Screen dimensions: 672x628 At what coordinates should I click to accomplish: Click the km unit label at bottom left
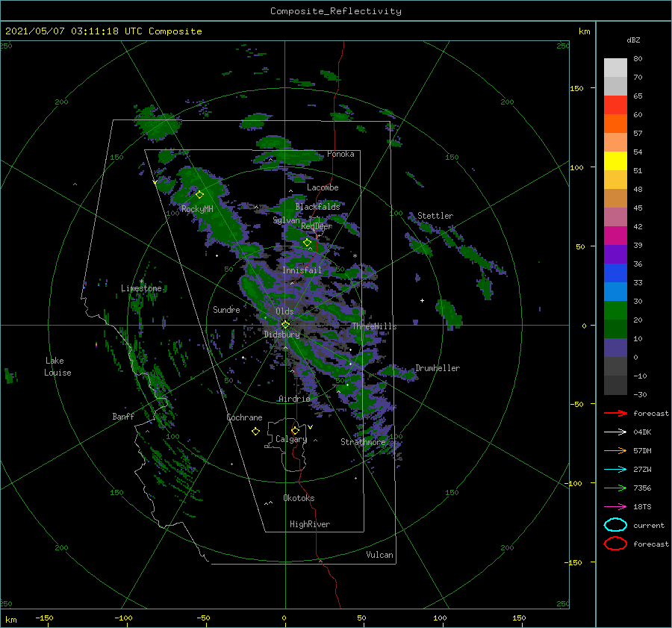click(10, 620)
